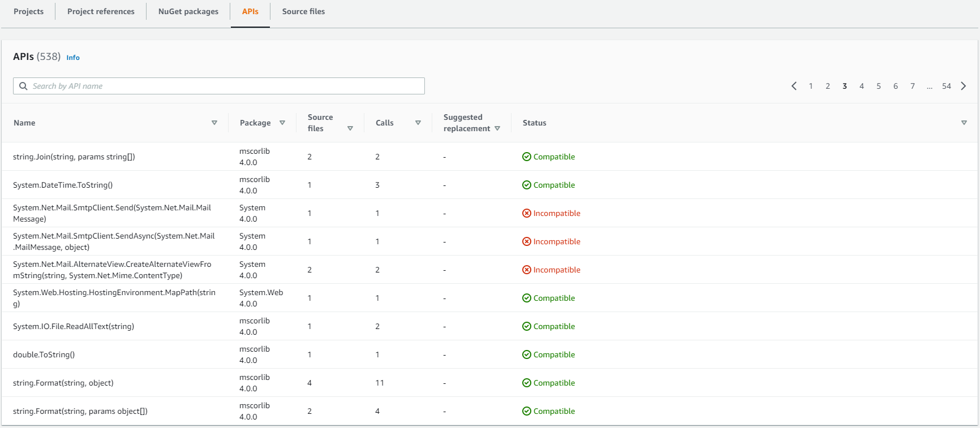Viewport: 980px width, 428px height.
Task: Click Incompatible icon for SmtpClient.Send row
Action: 527,213
